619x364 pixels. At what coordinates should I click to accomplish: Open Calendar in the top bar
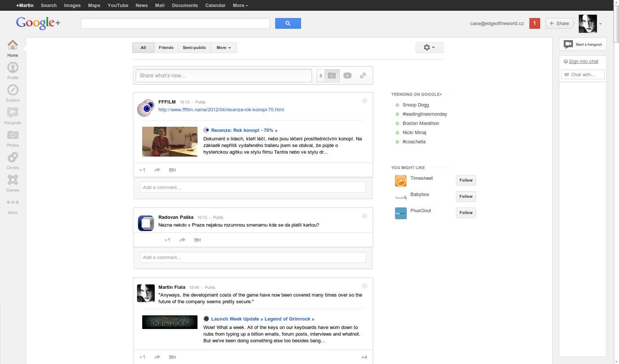coord(215,5)
